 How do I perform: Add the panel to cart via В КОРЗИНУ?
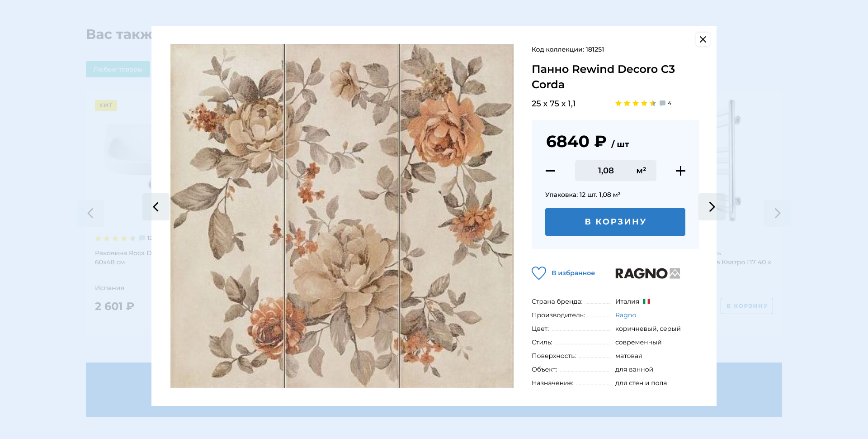pos(615,221)
